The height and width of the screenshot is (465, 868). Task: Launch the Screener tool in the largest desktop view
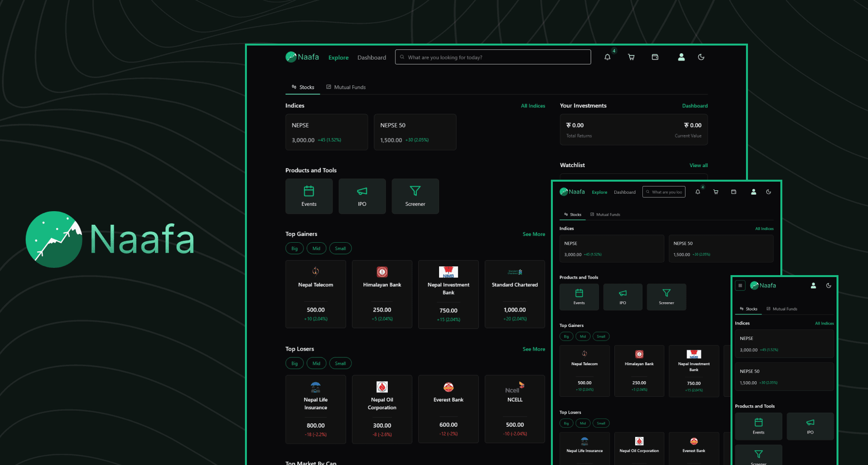click(415, 196)
